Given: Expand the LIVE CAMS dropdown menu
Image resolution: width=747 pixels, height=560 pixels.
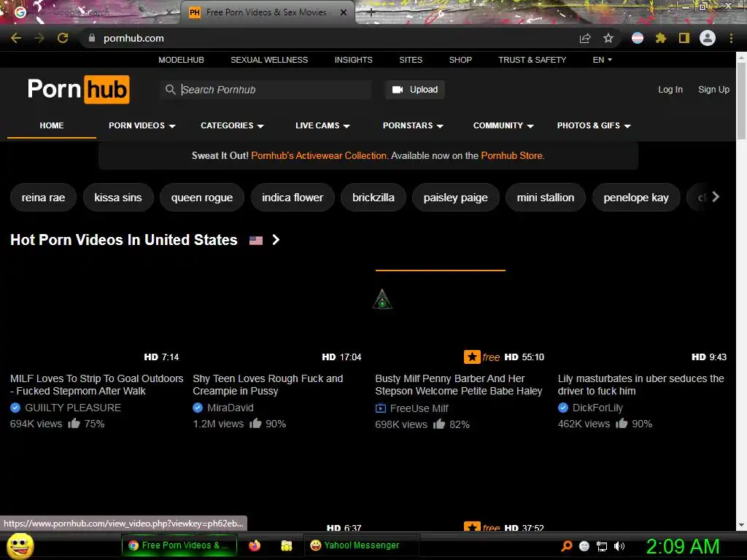Looking at the screenshot, I should coord(322,125).
